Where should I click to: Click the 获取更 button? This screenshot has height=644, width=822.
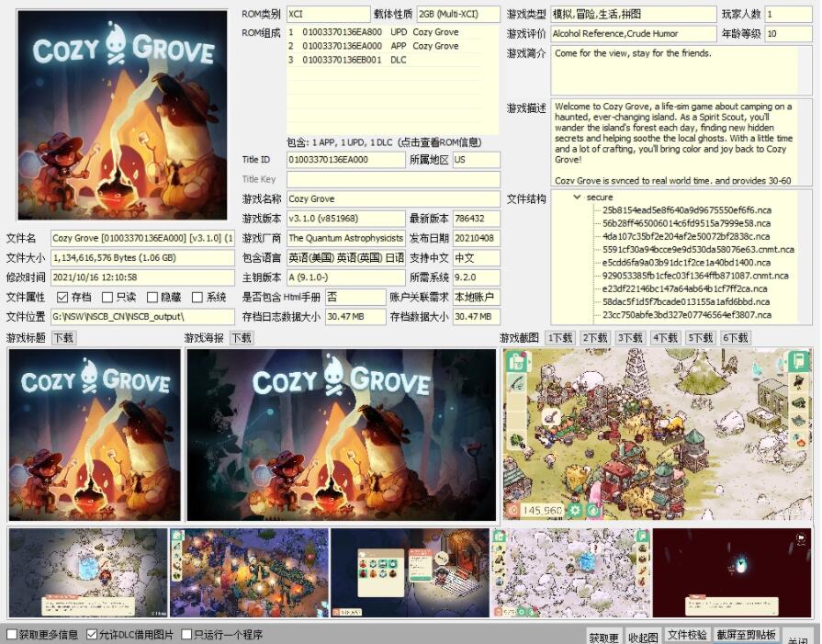point(603,637)
